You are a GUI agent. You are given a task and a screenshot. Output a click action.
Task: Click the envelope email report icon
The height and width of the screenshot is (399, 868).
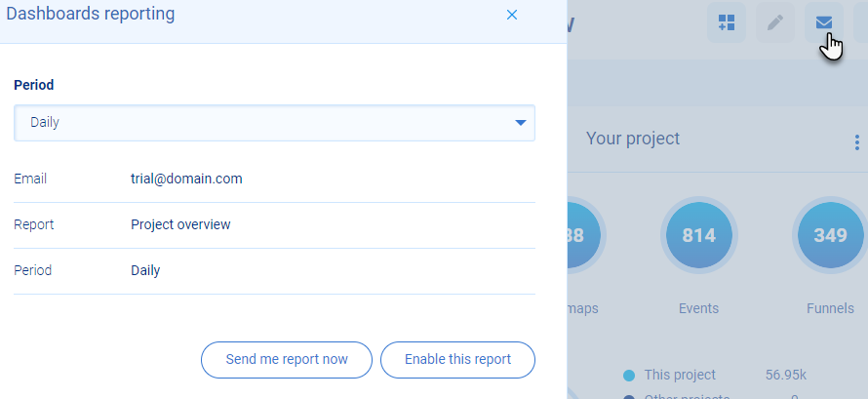(x=824, y=22)
